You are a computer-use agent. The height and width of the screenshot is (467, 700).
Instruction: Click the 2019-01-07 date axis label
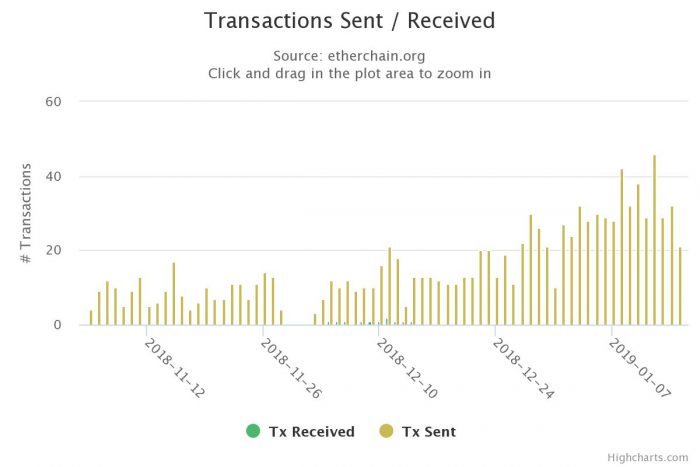[x=640, y=368]
